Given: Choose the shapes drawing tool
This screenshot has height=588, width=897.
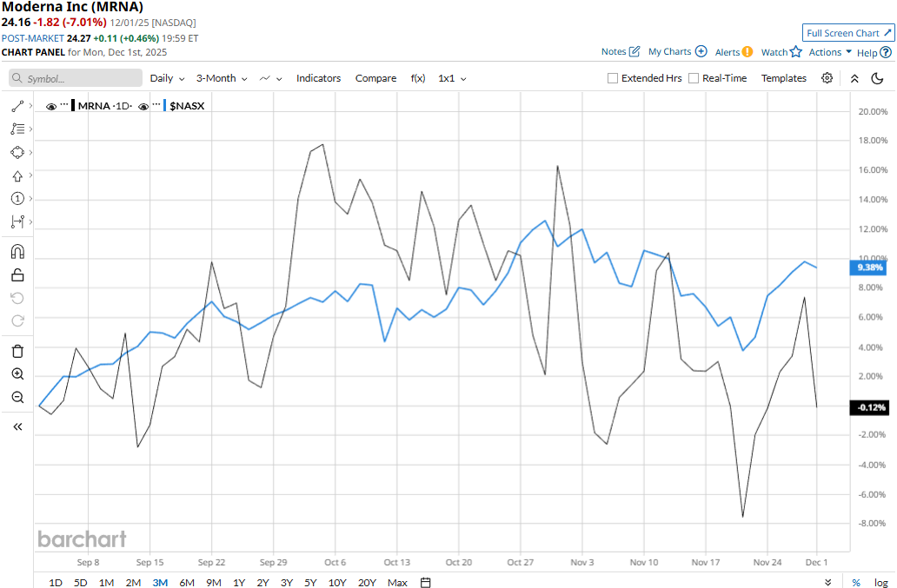Looking at the screenshot, I should (17, 153).
